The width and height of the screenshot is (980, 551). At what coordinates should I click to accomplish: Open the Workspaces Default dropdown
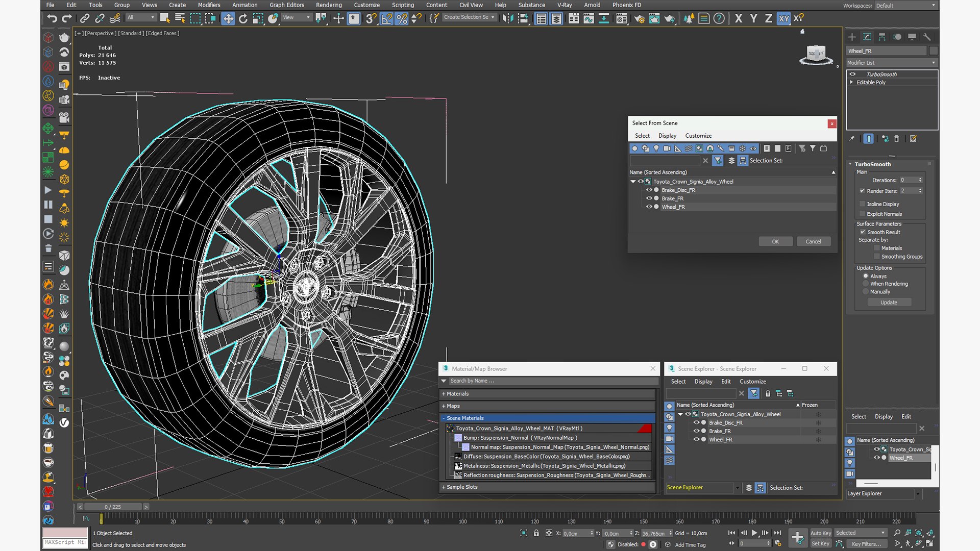[x=906, y=6]
